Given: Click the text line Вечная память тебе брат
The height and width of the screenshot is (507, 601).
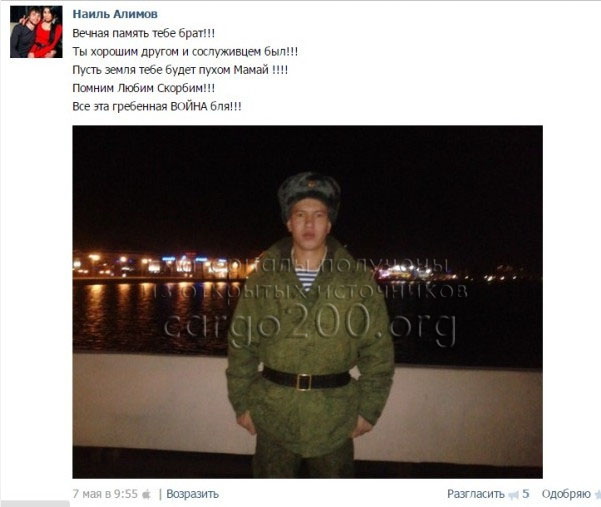Looking at the screenshot, I should [x=144, y=33].
